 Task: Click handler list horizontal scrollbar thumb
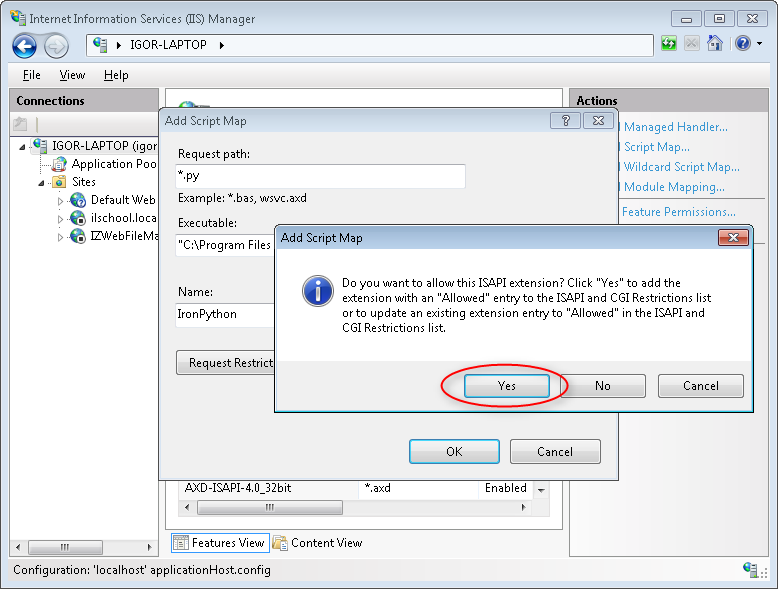(269, 507)
